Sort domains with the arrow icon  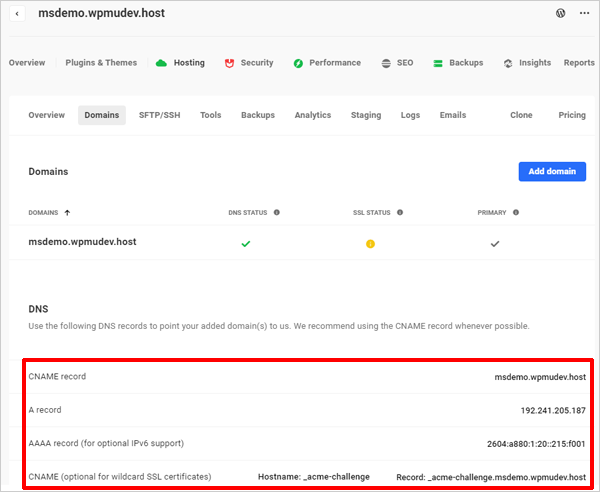tap(67, 213)
